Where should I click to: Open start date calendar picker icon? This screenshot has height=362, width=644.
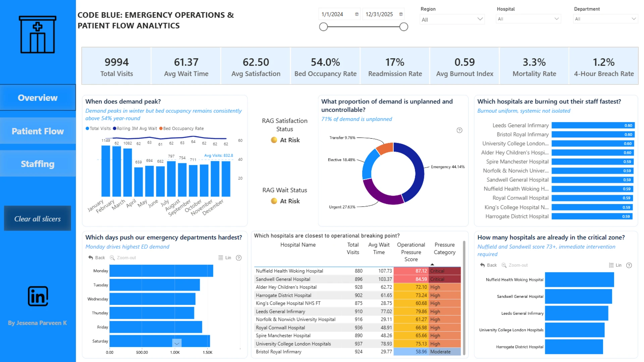(357, 14)
